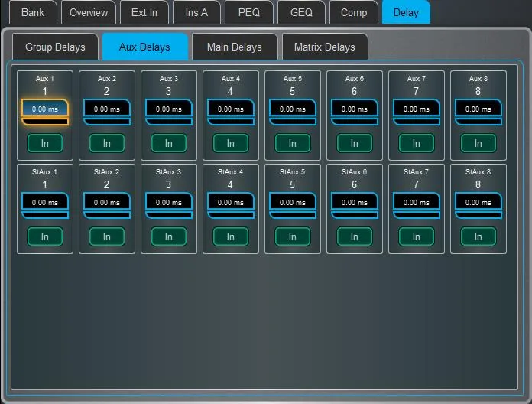Image resolution: width=532 pixels, height=404 pixels.
Task: Select the Aux 2 delay time value box
Action: pyautogui.click(x=107, y=109)
